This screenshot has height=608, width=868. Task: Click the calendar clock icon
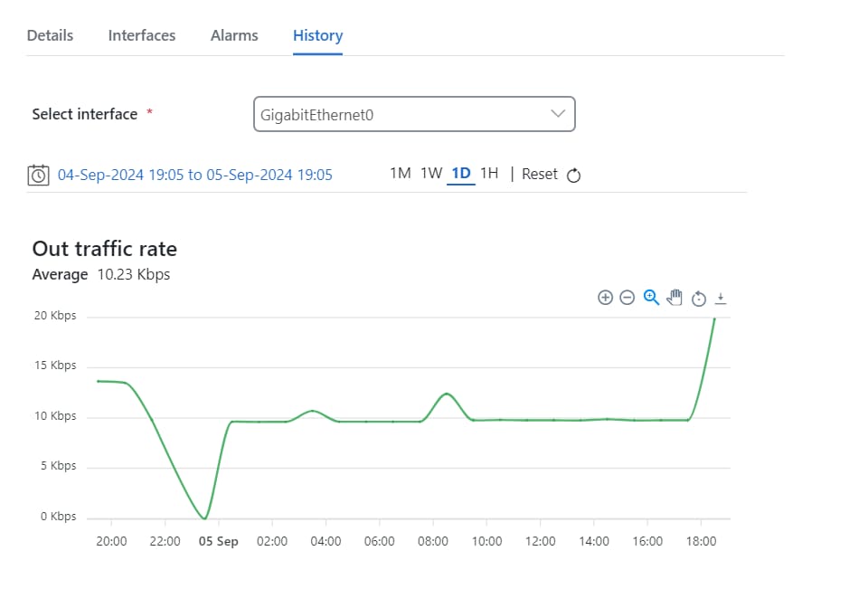[38, 175]
